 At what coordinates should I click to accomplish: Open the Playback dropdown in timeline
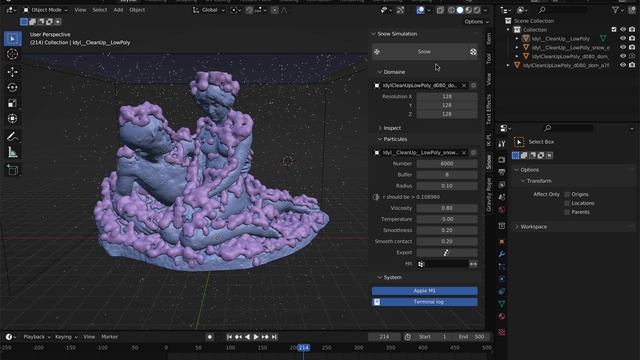pos(37,337)
